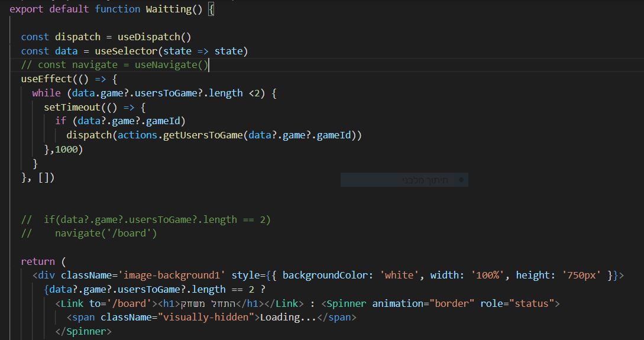Click the Hebrew heading text "התחל משחק"
This screenshot has width=644, height=340.
pos(209,304)
